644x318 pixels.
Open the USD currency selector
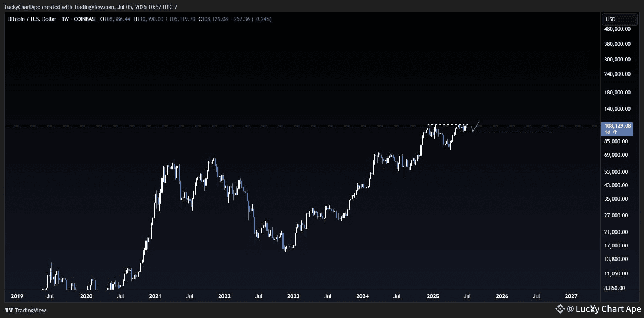pos(620,19)
